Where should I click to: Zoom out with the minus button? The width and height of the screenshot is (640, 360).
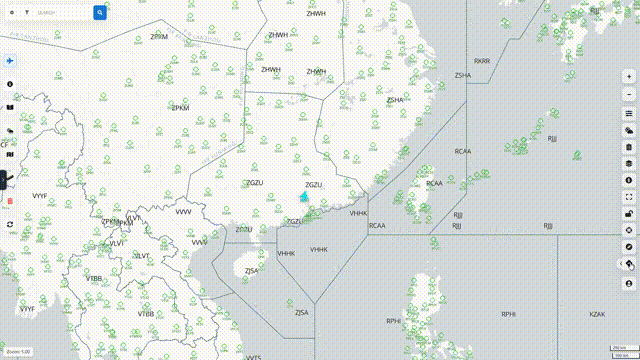tap(629, 94)
